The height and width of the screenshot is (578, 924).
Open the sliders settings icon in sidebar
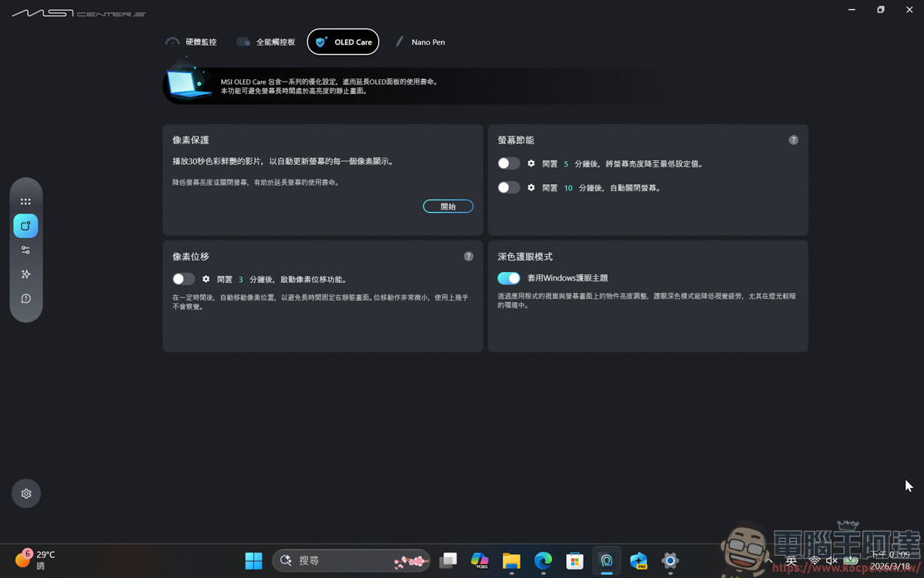25,250
